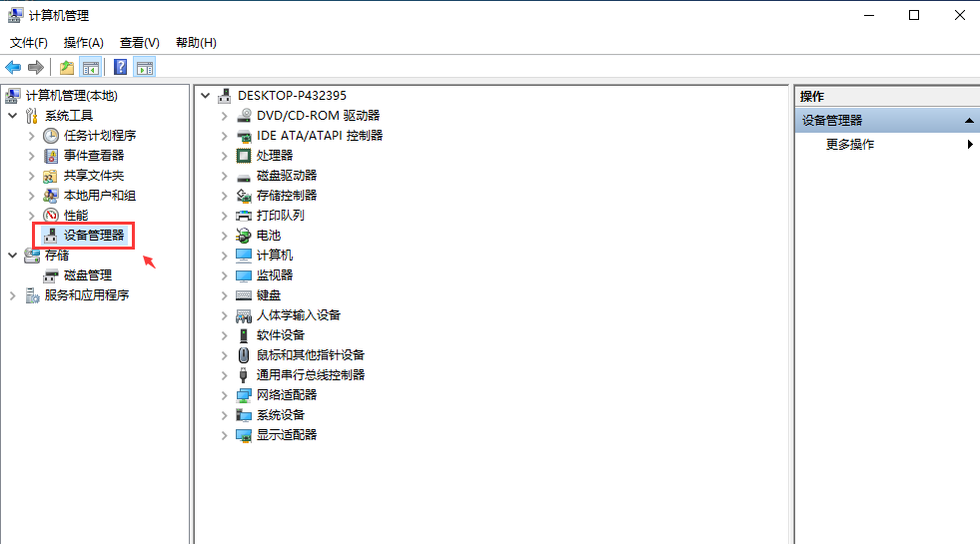This screenshot has height=544, width=980.
Task: Minimize the 计算机管理 window
Action: (869, 15)
